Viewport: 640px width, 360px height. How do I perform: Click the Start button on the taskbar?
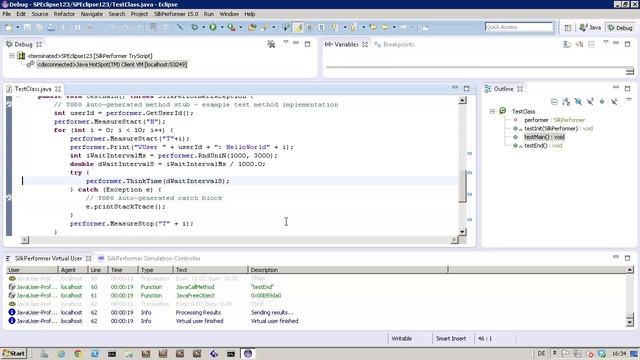(14, 353)
